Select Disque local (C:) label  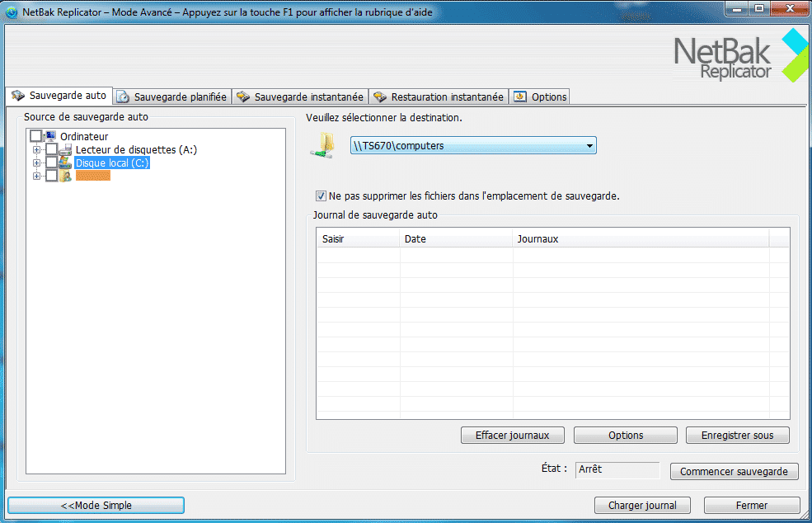112,163
